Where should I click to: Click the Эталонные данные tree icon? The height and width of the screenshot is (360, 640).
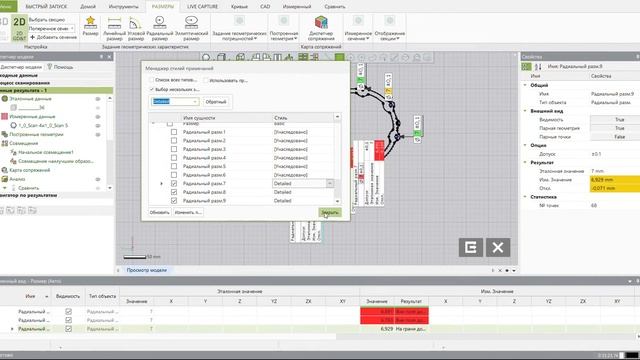pos(4,99)
